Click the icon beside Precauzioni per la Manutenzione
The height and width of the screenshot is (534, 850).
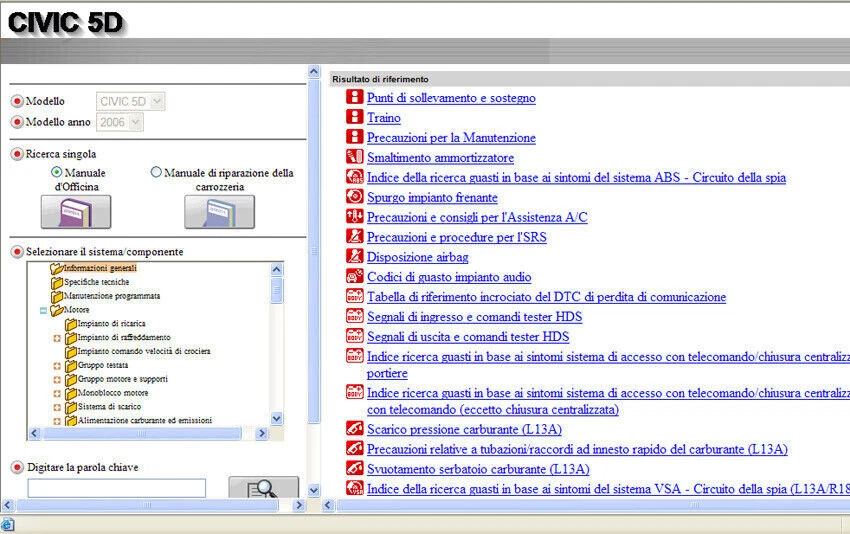point(355,137)
